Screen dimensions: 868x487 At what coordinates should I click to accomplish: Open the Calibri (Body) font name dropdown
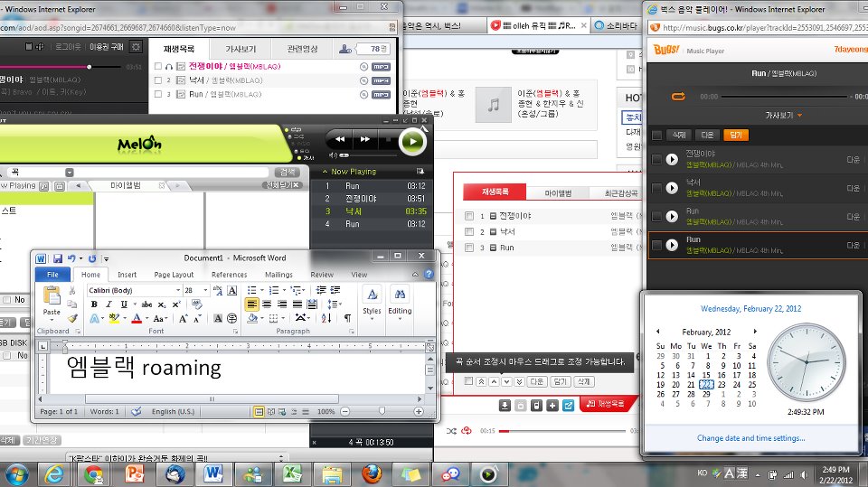click(178, 290)
